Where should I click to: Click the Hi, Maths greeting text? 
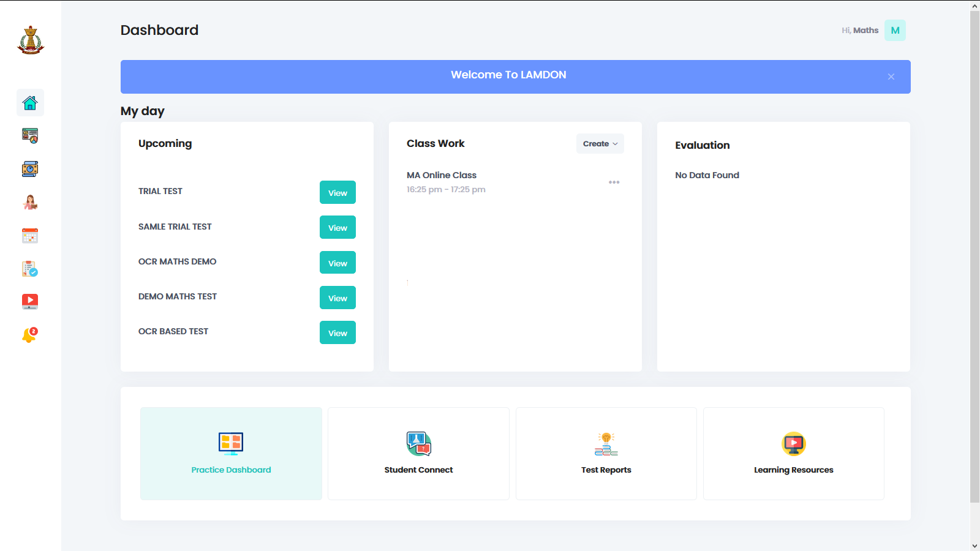(x=860, y=30)
